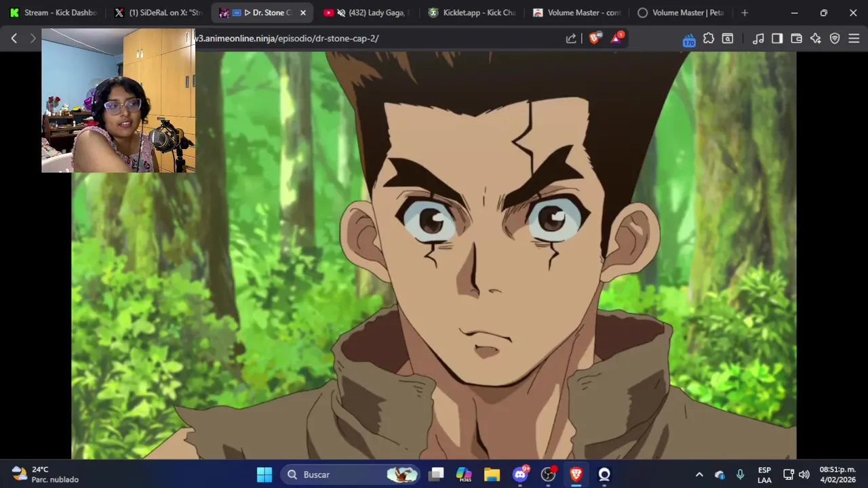Switch to the Stream - Kick Dashboard tab

(x=54, y=12)
